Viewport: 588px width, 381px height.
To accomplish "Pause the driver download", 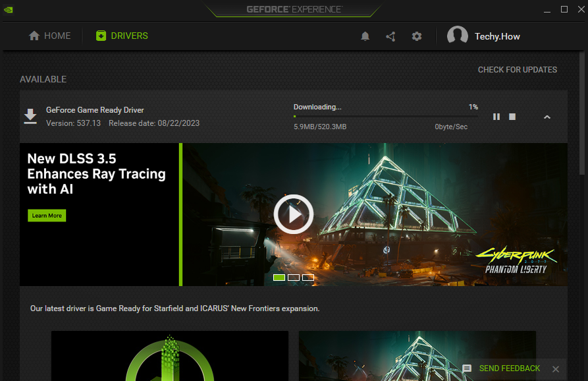I will click(496, 117).
